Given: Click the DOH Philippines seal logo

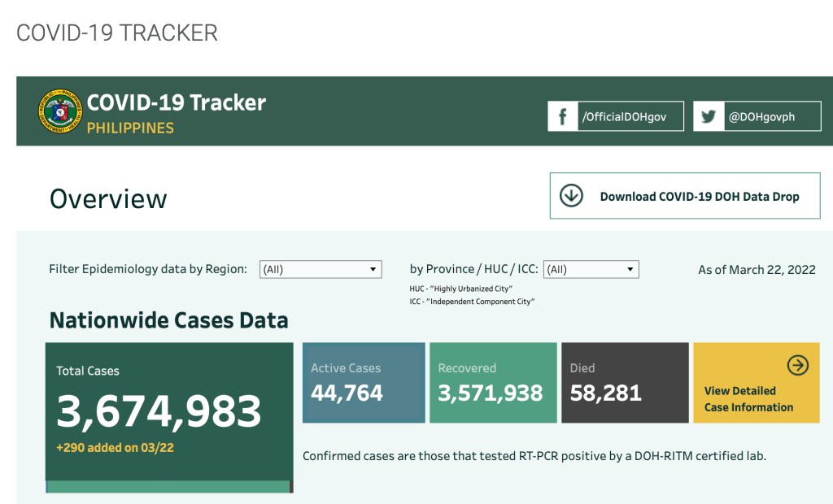Looking at the screenshot, I should (x=60, y=111).
